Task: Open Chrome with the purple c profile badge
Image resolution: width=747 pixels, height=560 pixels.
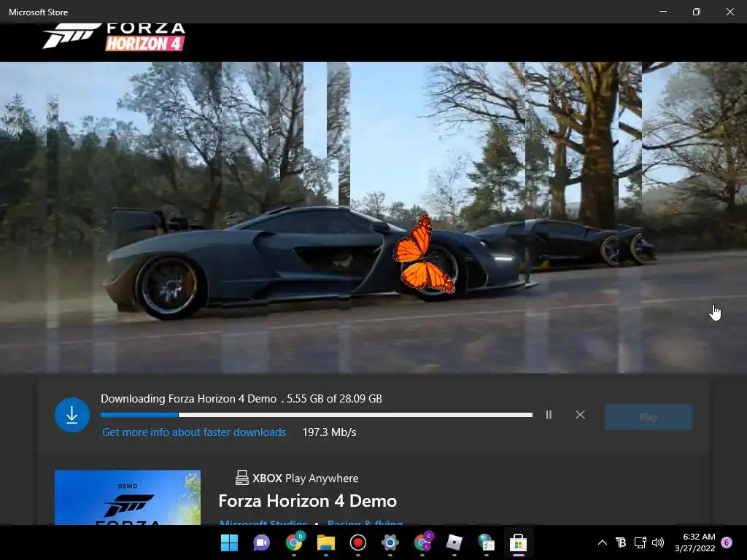Action: point(422,542)
